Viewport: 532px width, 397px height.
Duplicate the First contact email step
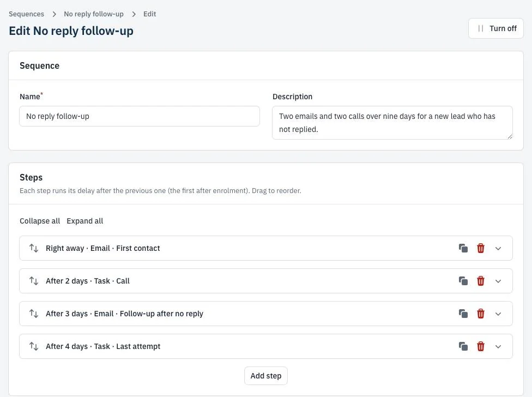pyautogui.click(x=463, y=248)
